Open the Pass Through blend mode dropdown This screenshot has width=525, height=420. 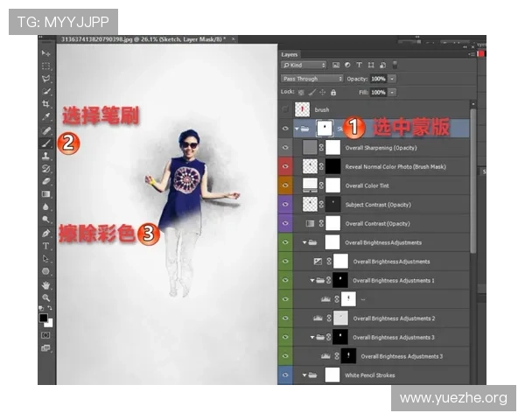[312, 79]
